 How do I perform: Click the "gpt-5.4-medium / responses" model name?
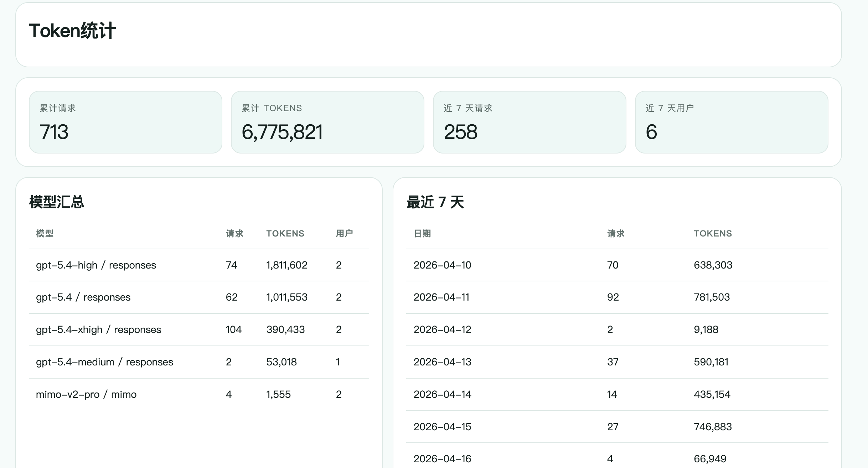tap(104, 362)
